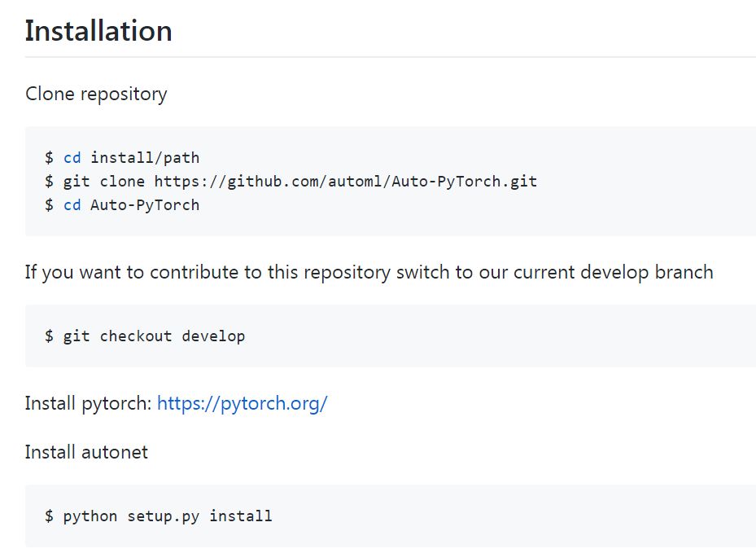The width and height of the screenshot is (756, 553).
Task: Click the "cd Auto-PyTorch" command line
Action: click(122, 204)
